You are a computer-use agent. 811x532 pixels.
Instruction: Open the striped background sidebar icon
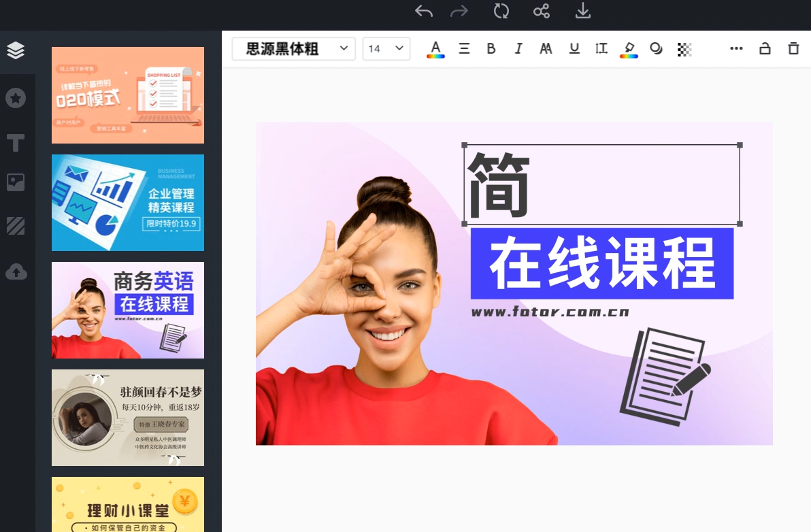point(16,226)
